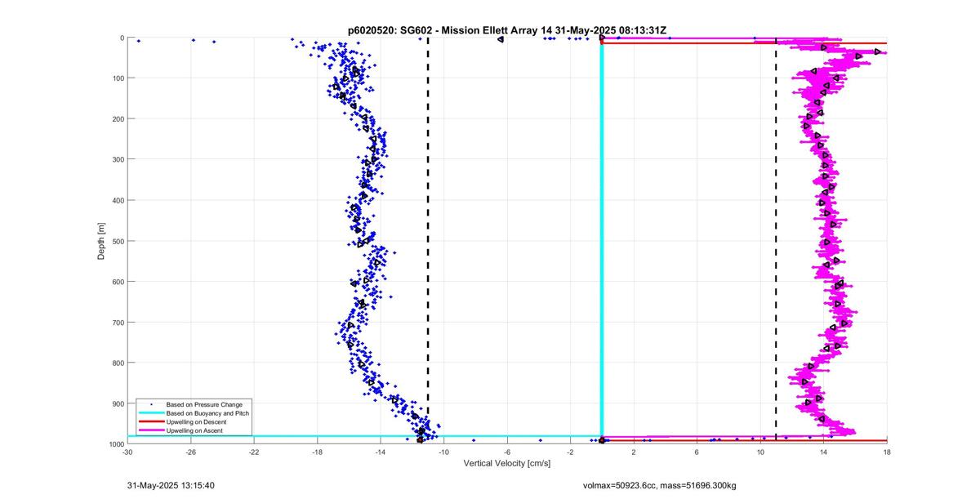The height and width of the screenshot is (499, 980).
Task: Click legend entry 'Based on Pressure Change'
Action: pyautogui.click(x=204, y=404)
